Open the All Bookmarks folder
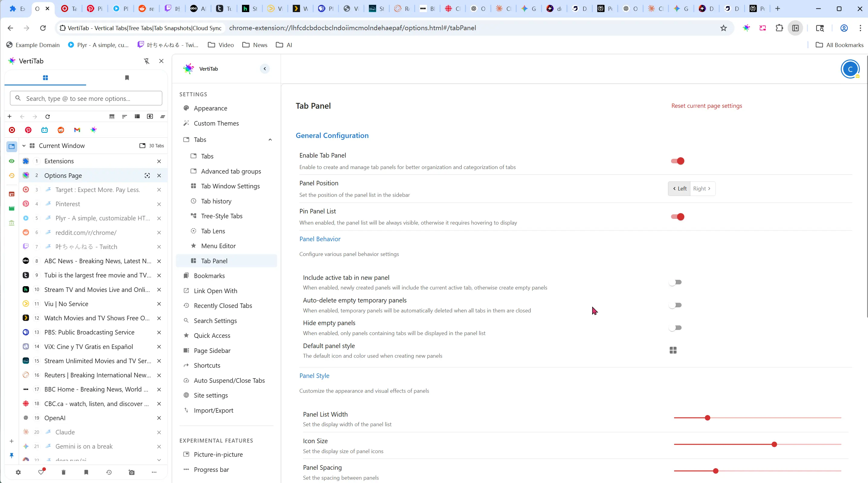 click(x=839, y=45)
